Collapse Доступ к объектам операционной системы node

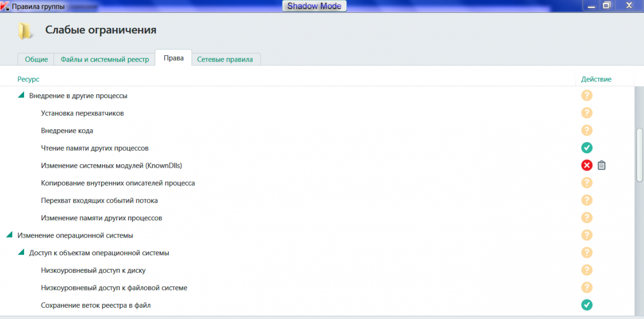21,252
